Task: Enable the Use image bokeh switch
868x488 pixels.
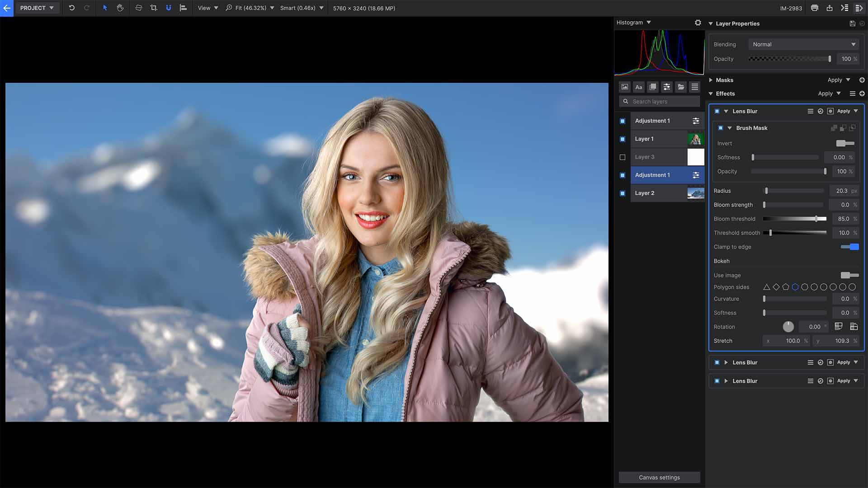Action: (849, 275)
